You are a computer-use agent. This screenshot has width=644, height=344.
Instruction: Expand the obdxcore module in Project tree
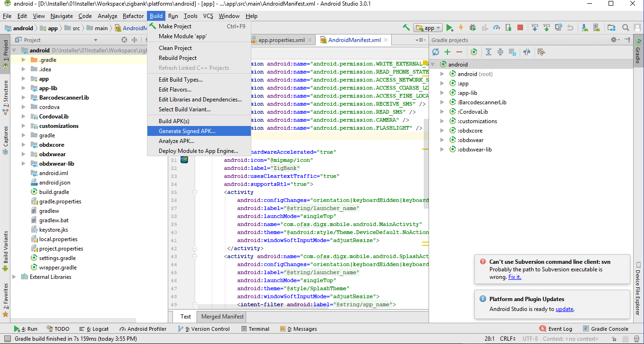pos(23,145)
